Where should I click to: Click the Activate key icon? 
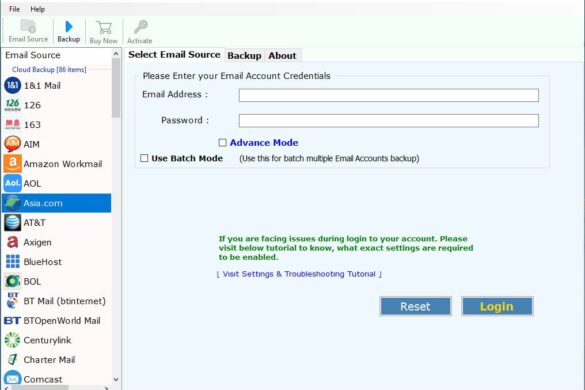pos(140,27)
